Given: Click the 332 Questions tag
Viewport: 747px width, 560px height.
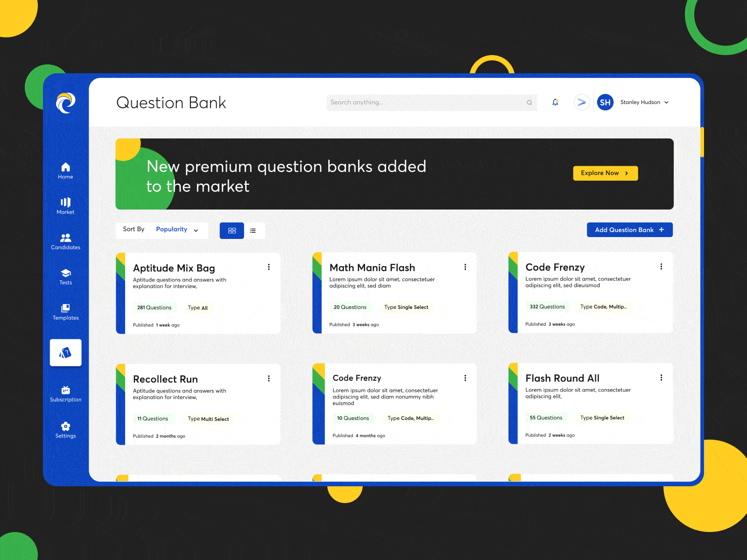Looking at the screenshot, I should click(x=547, y=307).
